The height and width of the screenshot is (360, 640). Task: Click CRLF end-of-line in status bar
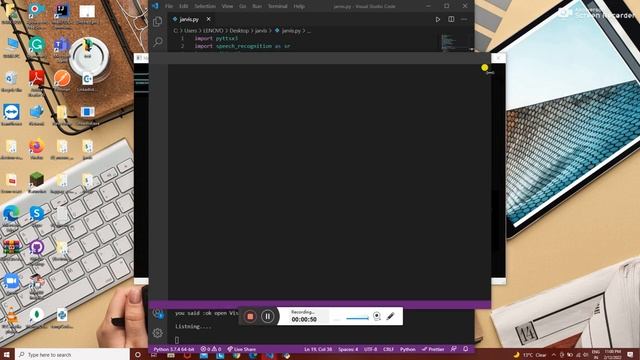click(389, 349)
